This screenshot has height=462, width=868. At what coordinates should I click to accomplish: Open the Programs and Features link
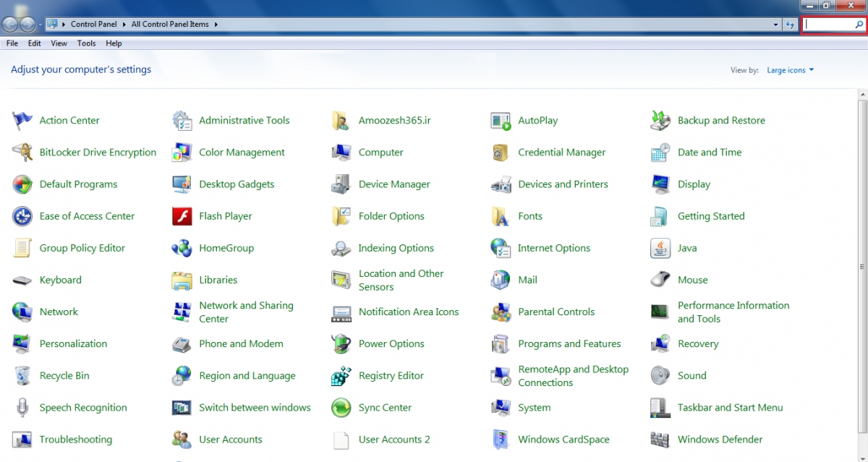coord(569,344)
